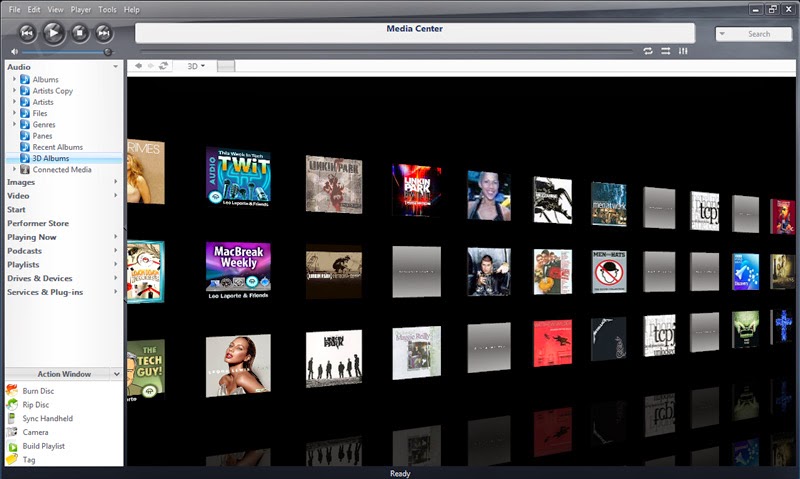The height and width of the screenshot is (479, 800).
Task: Select Files in the Audio tree
Action: (x=40, y=113)
